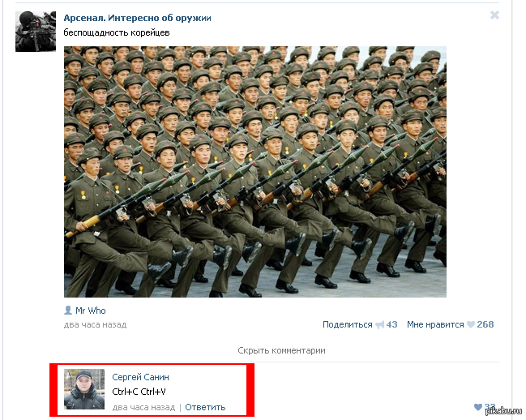Click the X icon to hide post
Image resolution: width=526 pixels, height=420 pixels.
[494, 15]
